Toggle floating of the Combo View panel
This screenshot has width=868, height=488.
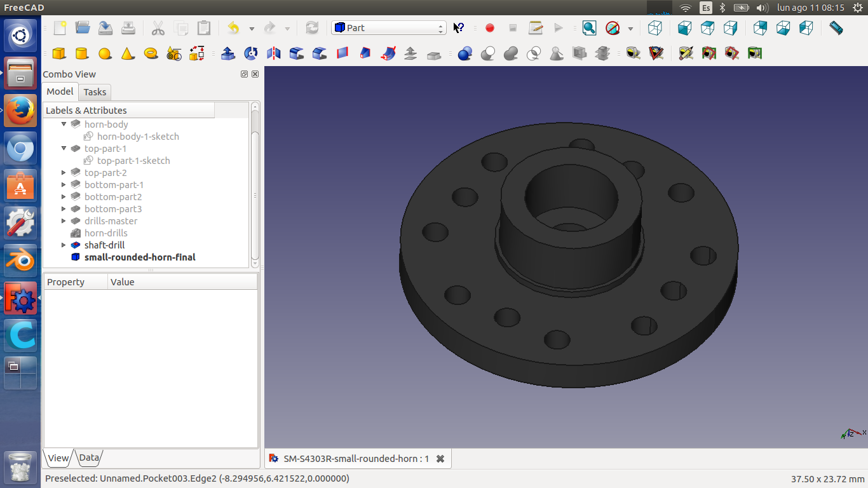pyautogui.click(x=244, y=74)
